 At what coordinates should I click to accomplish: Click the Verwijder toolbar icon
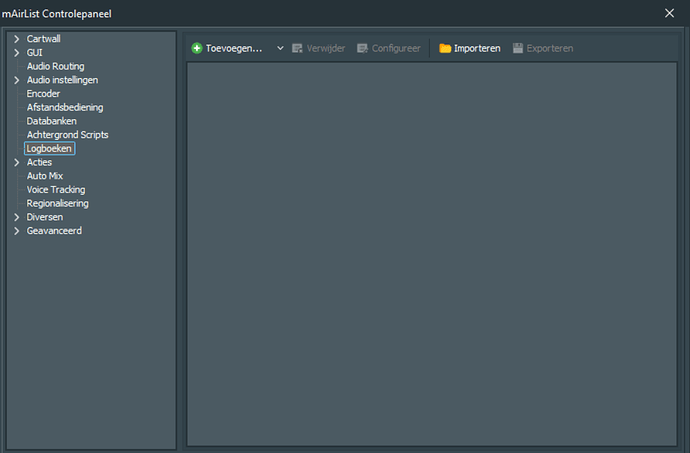[297, 48]
